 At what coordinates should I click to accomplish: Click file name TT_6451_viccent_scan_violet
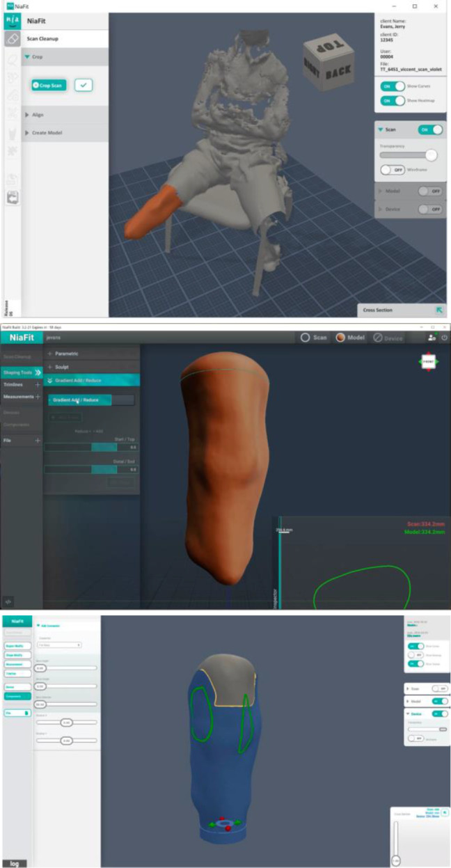click(412, 69)
